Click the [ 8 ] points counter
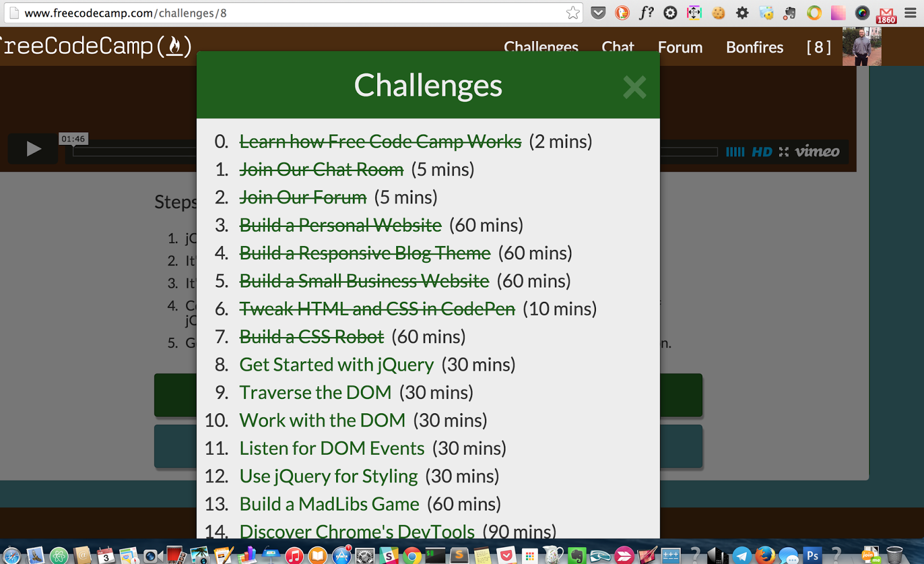Image resolution: width=924 pixels, height=564 pixels. point(819,47)
